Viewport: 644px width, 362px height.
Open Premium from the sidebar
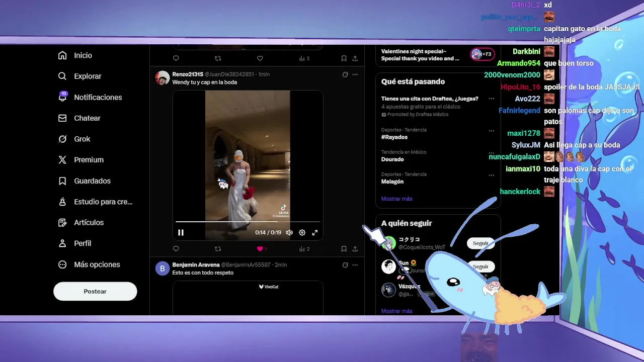80,160
